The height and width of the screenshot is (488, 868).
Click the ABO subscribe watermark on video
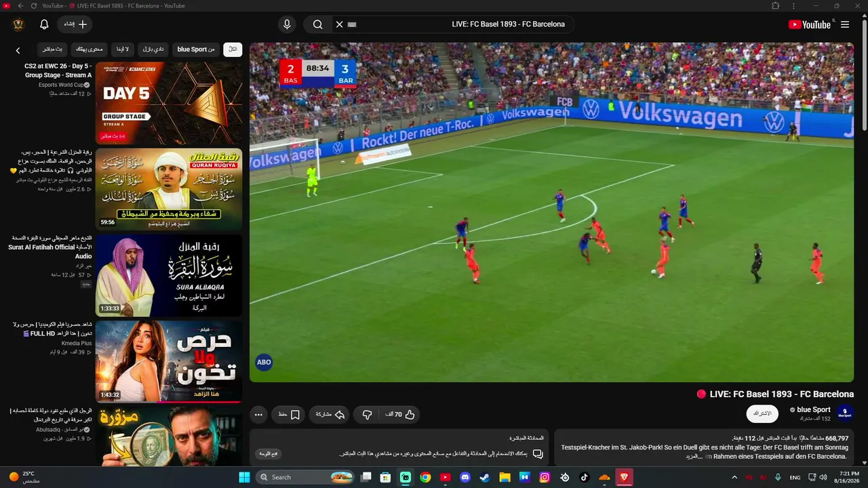coord(264,362)
